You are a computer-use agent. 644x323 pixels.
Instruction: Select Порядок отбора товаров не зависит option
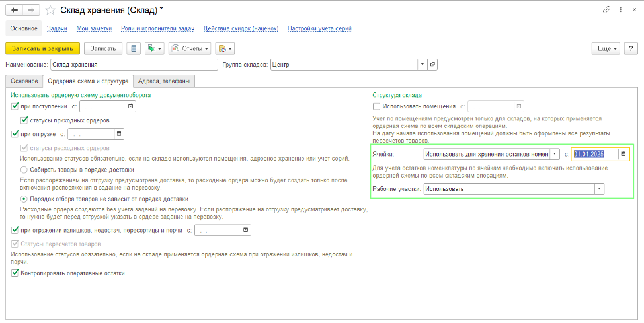pyautogui.click(x=24, y=199)
